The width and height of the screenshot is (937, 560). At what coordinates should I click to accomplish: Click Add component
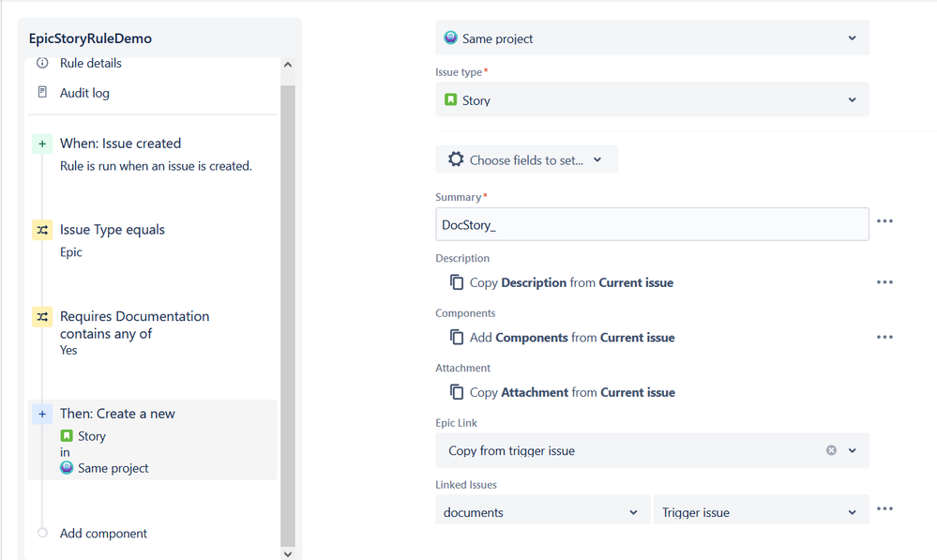click(103, 533)
